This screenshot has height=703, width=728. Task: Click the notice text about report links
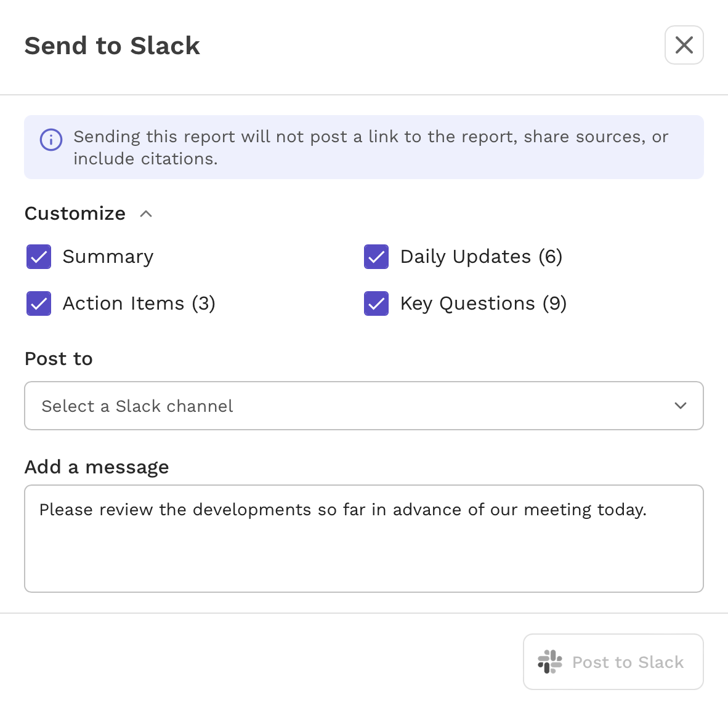point(371,148)
